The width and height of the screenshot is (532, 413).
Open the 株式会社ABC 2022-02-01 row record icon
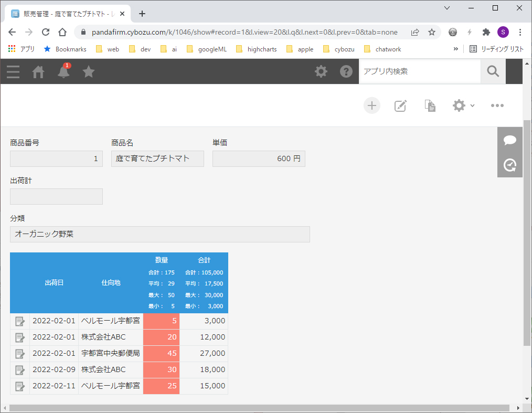(x=20, y=337)
